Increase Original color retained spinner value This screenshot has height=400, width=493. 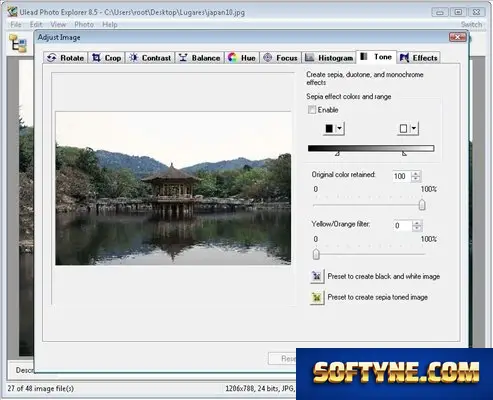416,174
